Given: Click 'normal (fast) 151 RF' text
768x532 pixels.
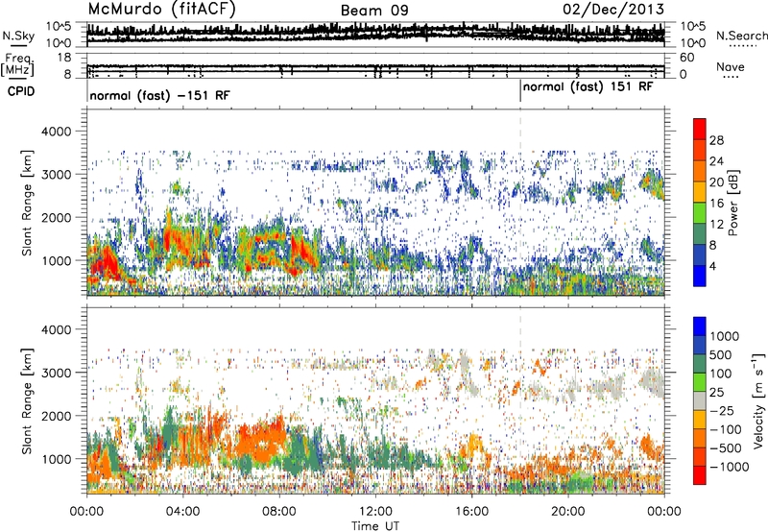Looking at the screenshot, I should 588,86.
